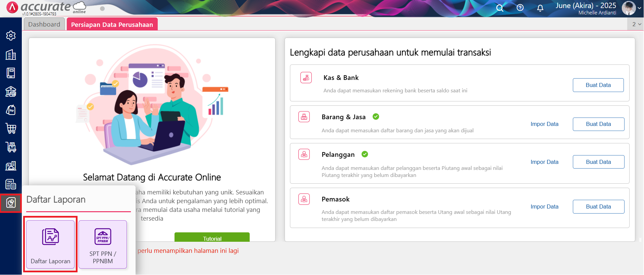
Task: Open the shopping cart sales icon in the sidebar
Action: click(x=11, y=128)
